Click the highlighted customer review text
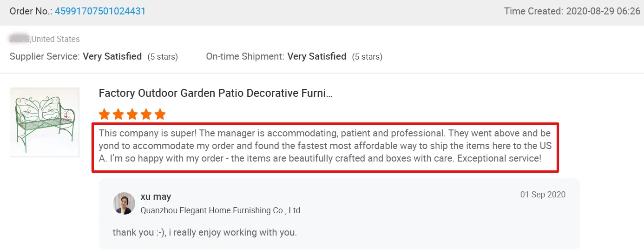Image resolution: width=644 pixels, height=250 pixels. click(325, 146)
